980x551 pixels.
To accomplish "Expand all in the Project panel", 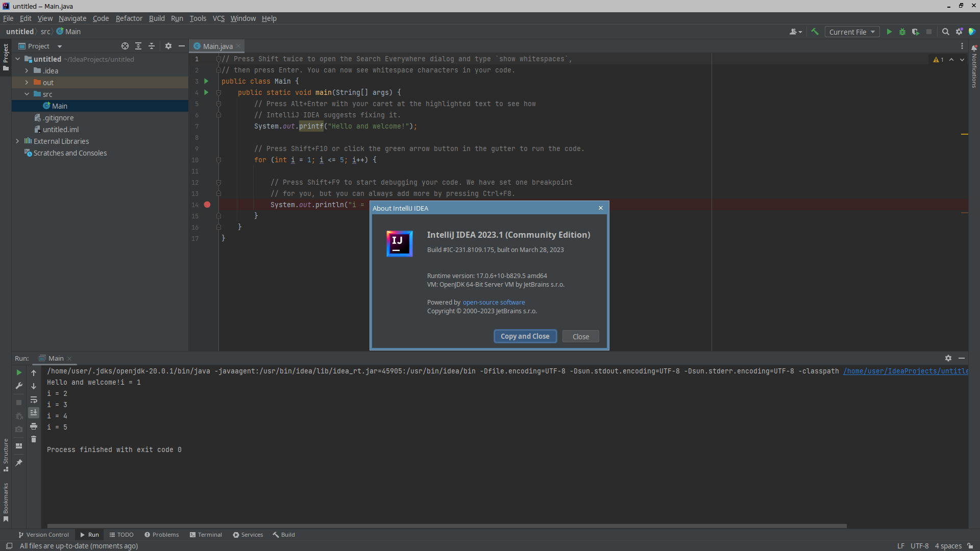I will click(x=138, y=46).
